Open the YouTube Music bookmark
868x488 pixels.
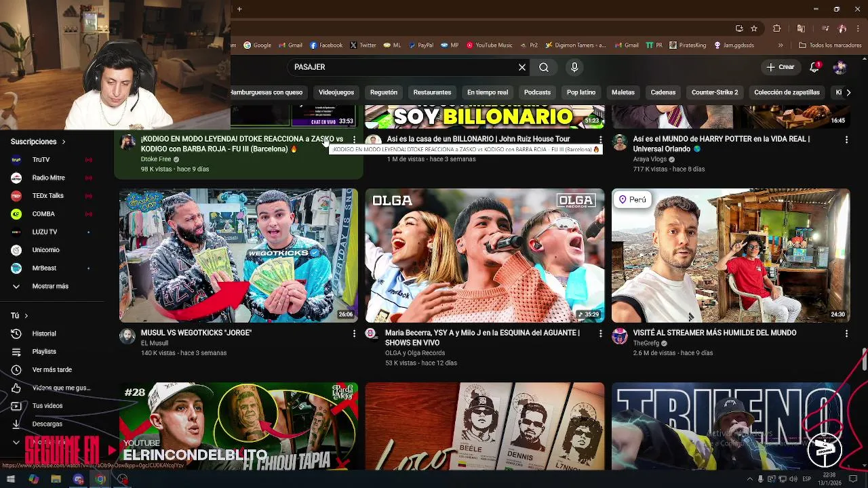(x=489, y=45)
